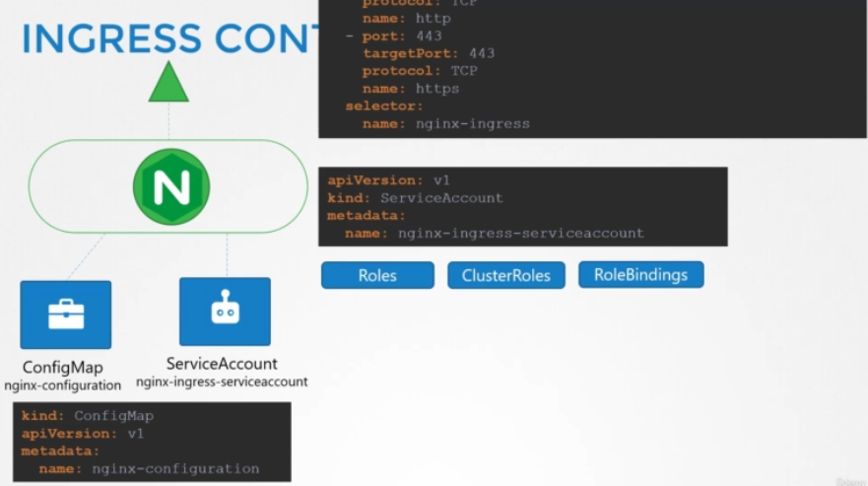Click 'kind: ServiceAccount' code line
The image size is (868, 486).
415,198
